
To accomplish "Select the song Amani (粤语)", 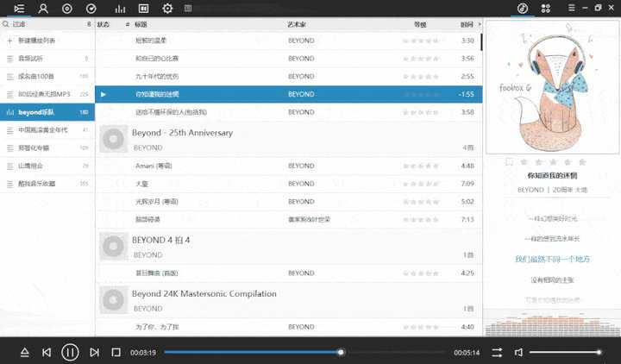I will (x=288, y=166).
